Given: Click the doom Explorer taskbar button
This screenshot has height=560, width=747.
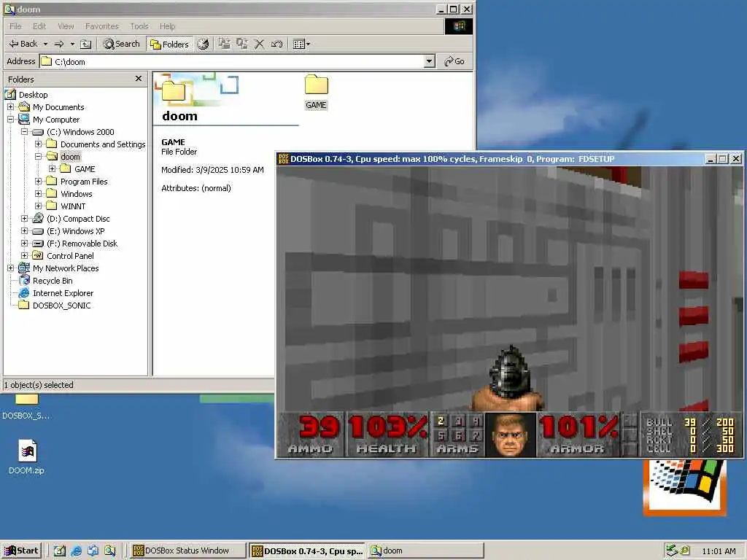Looking at the screenshot, I should [x=426, y=551].
